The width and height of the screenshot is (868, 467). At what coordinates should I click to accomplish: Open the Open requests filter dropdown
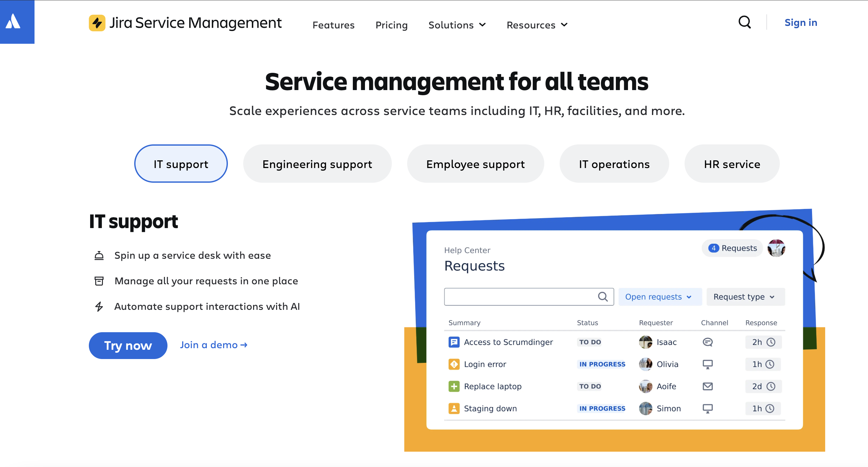[660, 297]
